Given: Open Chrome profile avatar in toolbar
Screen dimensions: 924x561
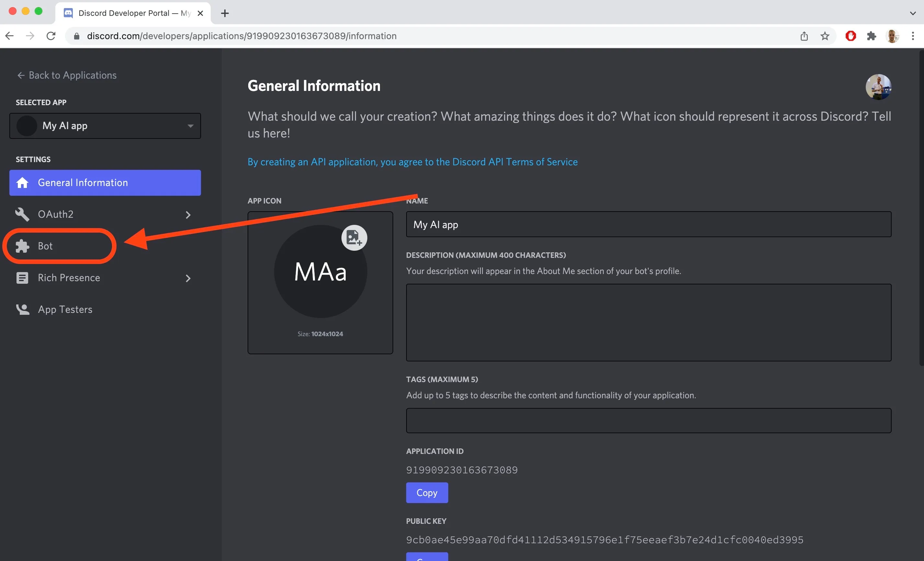Looking at the screenshot, I should point(892,36).
